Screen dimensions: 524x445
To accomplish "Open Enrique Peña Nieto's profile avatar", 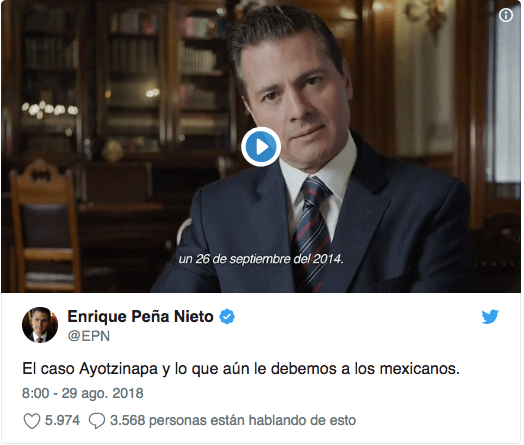I will 40,325.
